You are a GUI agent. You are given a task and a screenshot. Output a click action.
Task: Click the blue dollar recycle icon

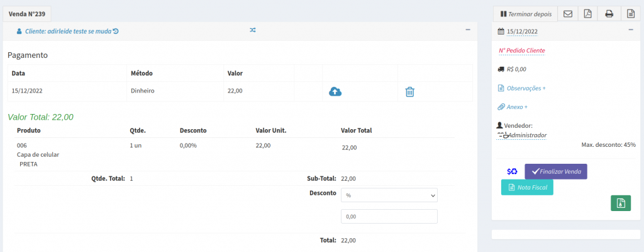(512, 171)
